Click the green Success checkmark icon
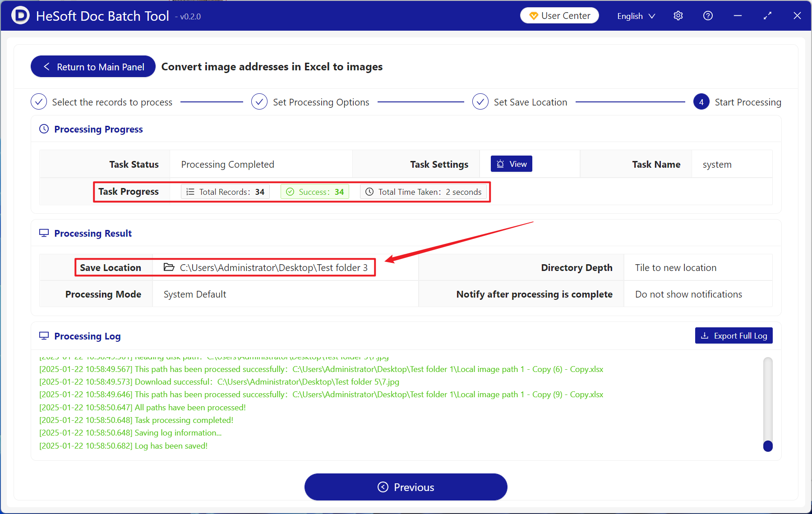Screen dimensions: 812x514 click(290, 192)
